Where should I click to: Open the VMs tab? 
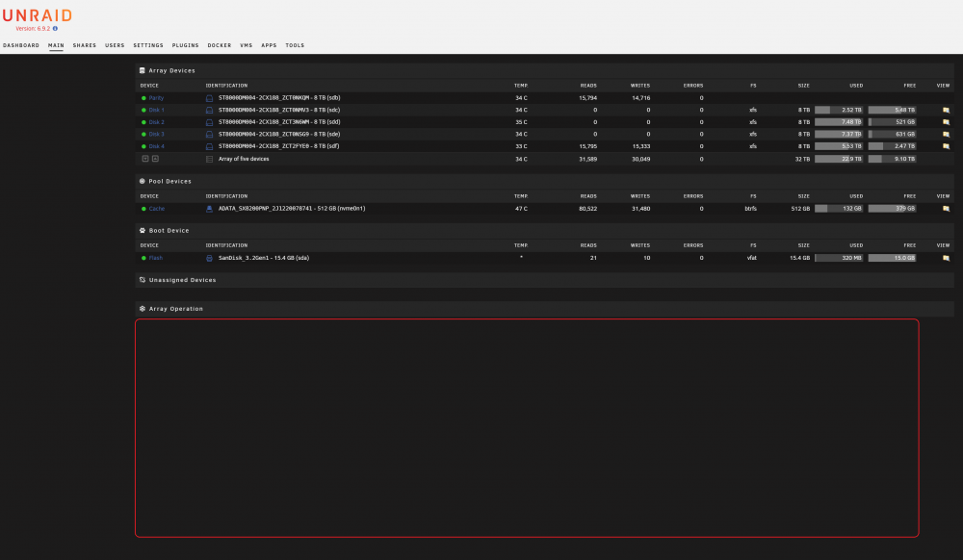246,45
